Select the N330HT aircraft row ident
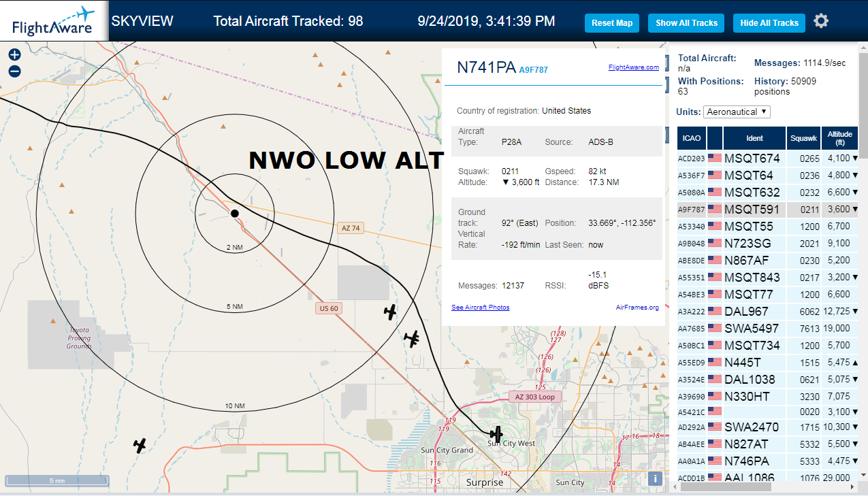The width and height of the screenshot is (868, 496). tap(748, 396)
